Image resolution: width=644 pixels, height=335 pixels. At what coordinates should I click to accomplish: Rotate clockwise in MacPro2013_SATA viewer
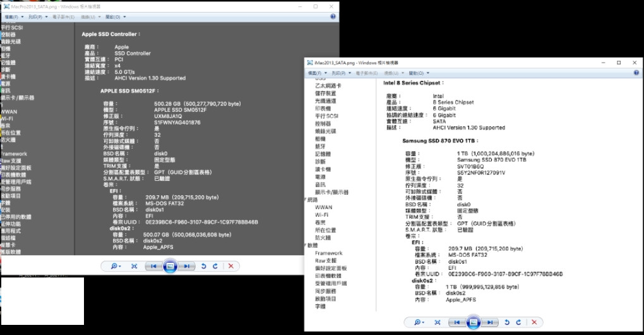pyautogui.click(x=215, y=266)
